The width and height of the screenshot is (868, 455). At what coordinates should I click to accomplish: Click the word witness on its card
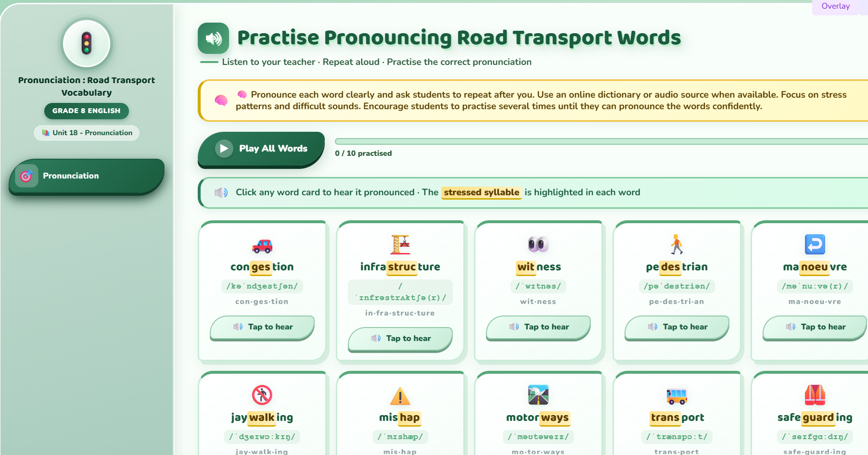point(538,267)
